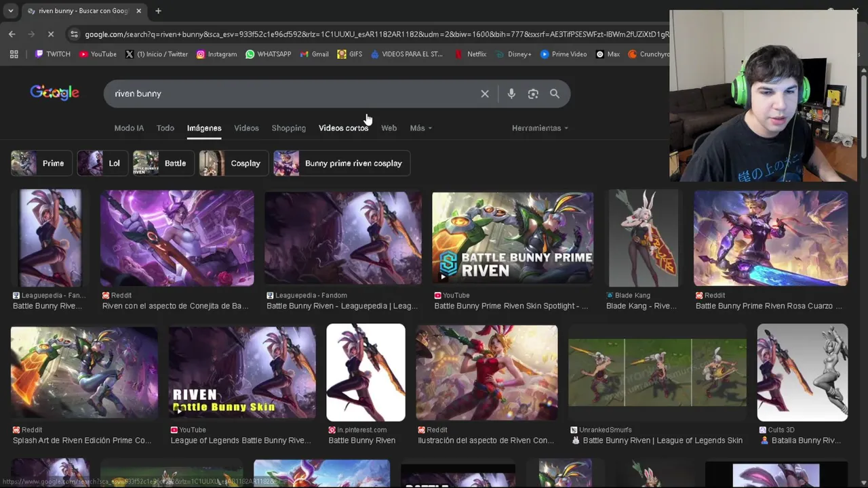Screen dimensions: 868x488
Task: Expand the Más menu
Action: tap(420, 128)
